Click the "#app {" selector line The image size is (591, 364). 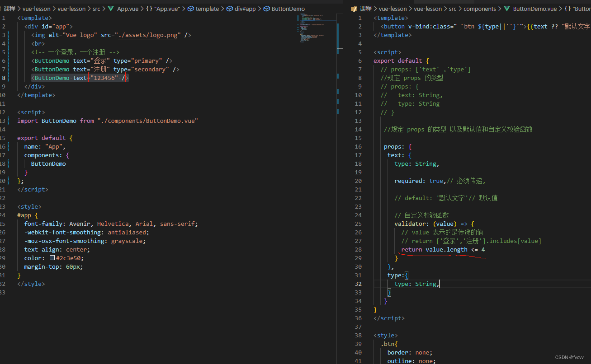click(x=28, y=215)
